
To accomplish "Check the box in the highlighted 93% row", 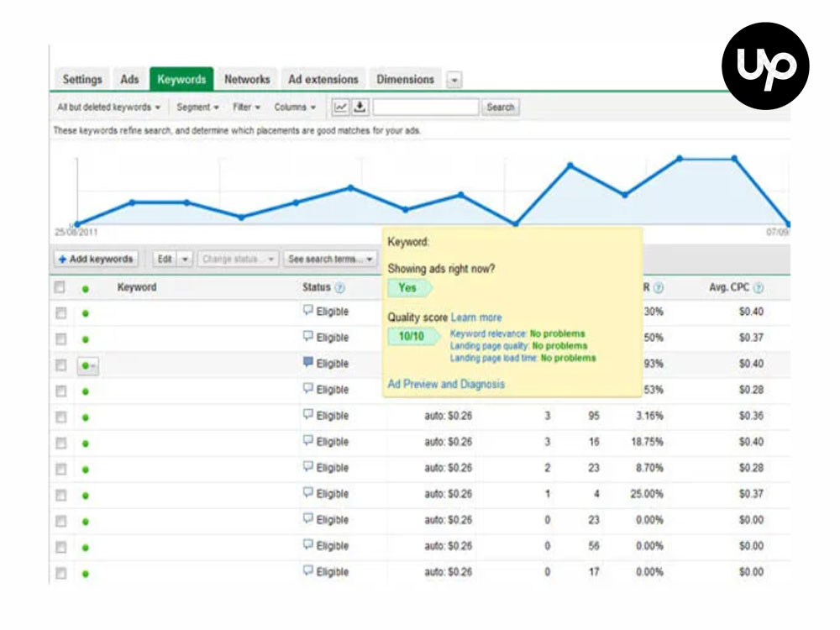I will click(61, 365).
